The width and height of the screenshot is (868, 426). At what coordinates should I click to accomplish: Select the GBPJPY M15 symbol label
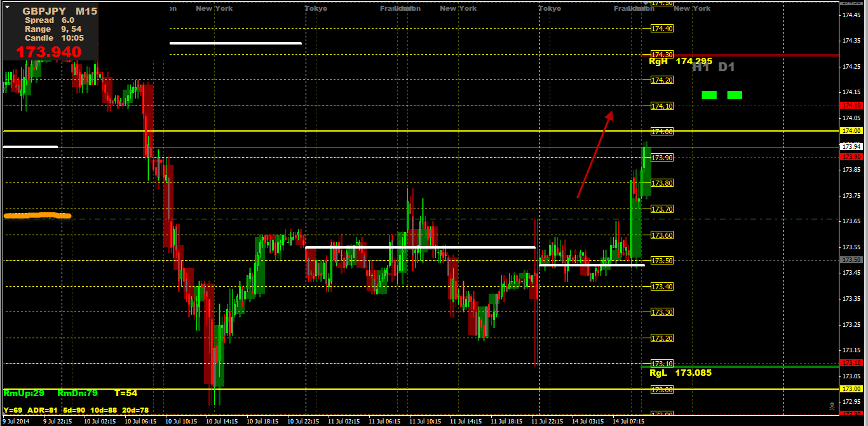point(60,11)
